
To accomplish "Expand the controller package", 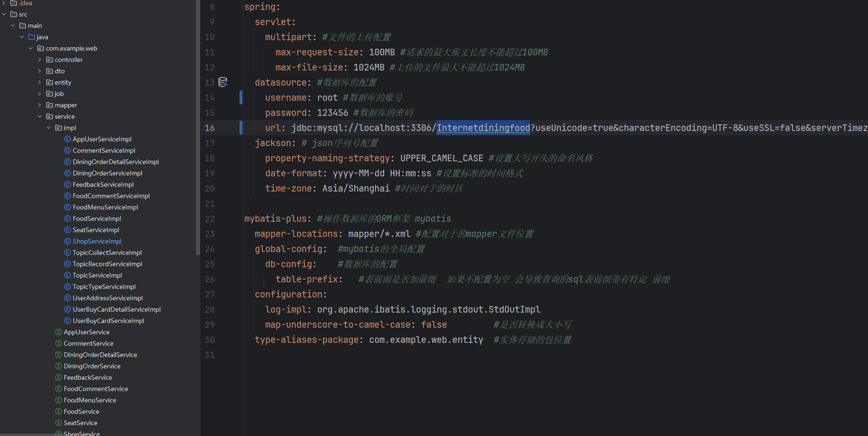I will (x=40, y=60).
